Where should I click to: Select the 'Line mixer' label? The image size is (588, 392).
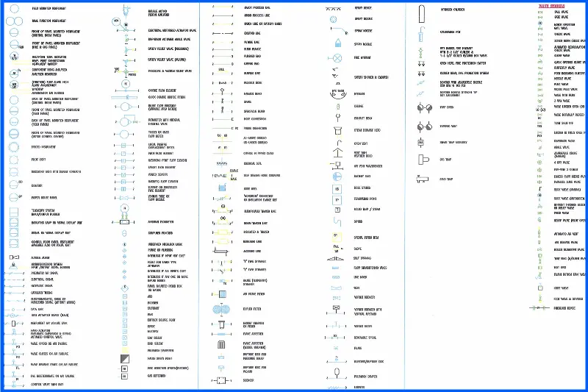pyautogui.click(x=361, y=277)
